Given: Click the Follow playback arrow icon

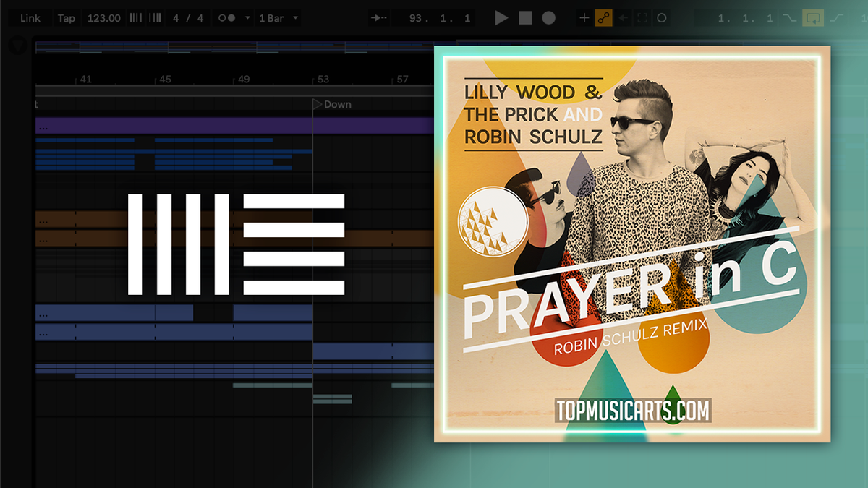Looking at the screenshot, I should 378,18.
